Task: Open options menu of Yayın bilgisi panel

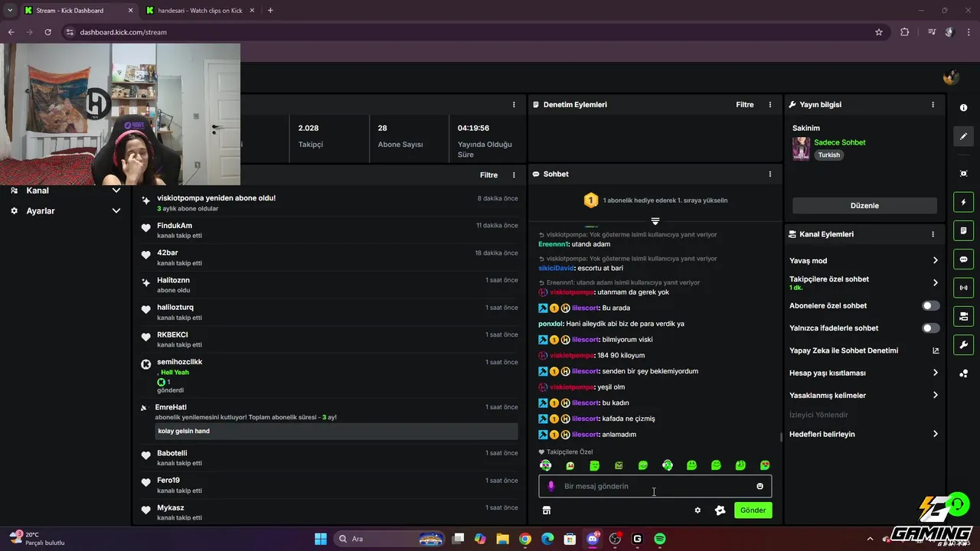Action: pos(933,105)
